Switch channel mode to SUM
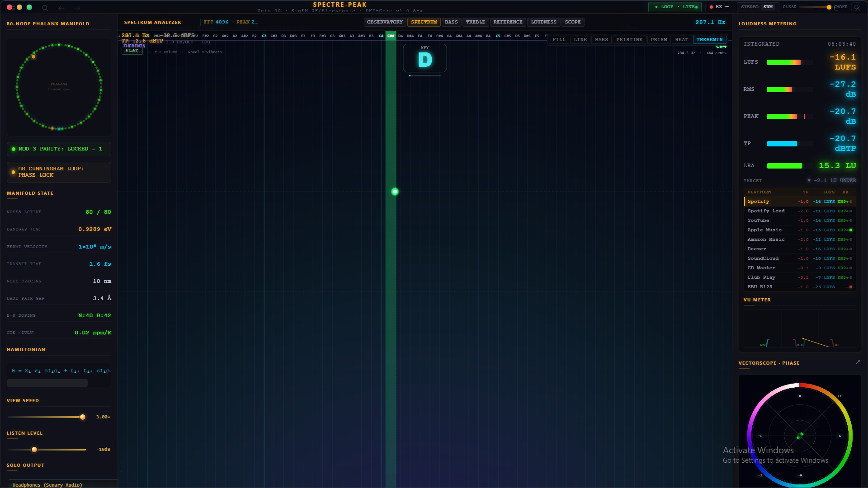Viewport: 868px width, 488px height. (x=768, y=7)
